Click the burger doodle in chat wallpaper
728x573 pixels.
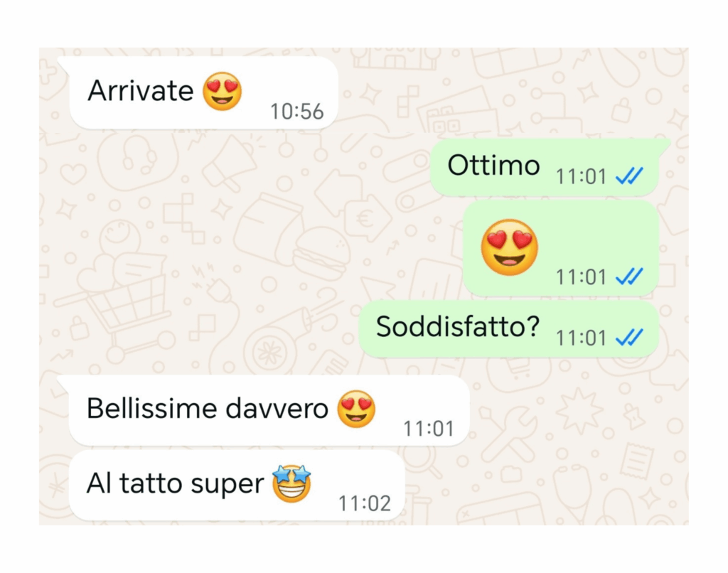click(321, 253)
